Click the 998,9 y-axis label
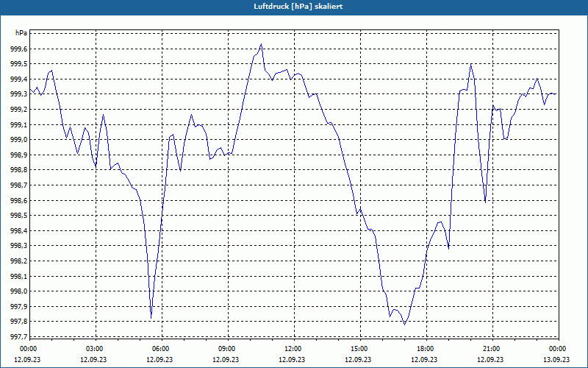The height and width of the screenshot is (368, 588). click(x=19, y=155)
